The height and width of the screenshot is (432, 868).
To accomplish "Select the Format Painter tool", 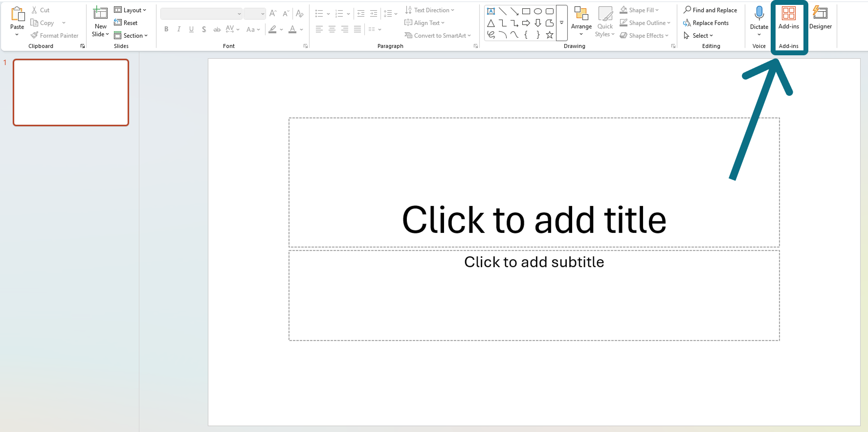I will [x=54, y=35].
